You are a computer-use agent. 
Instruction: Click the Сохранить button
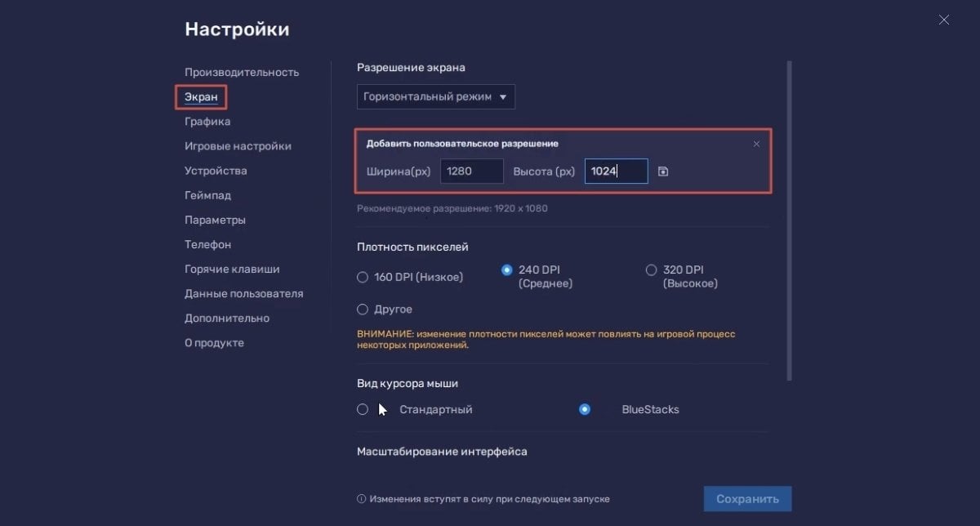coord(747,499)
